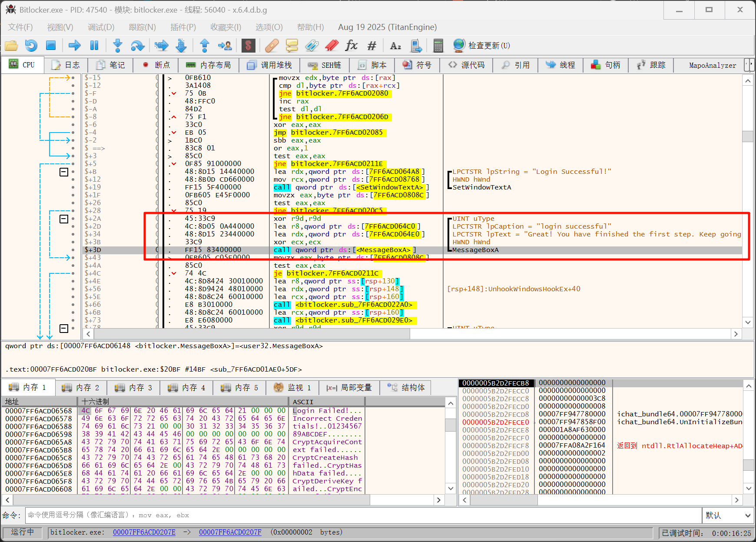Click the disassembly horizontal scrollbar

[x=252, y=334]
